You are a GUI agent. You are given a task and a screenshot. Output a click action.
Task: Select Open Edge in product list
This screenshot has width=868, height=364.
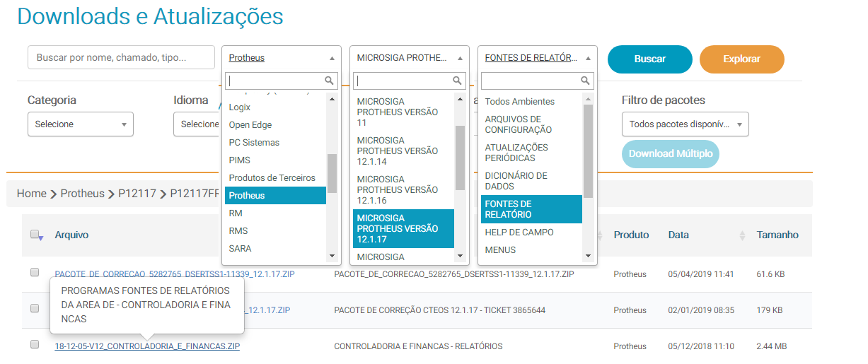point(276,125)
